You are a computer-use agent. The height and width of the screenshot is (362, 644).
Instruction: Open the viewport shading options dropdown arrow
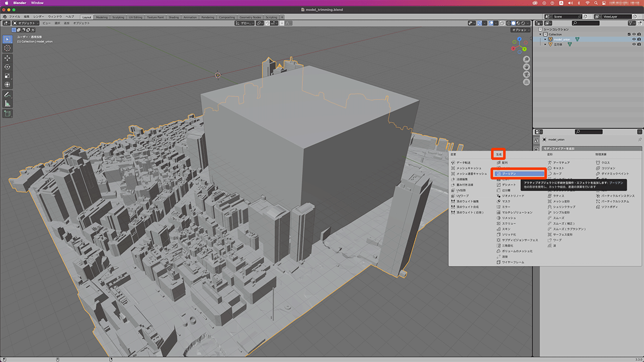click(528, 23)
